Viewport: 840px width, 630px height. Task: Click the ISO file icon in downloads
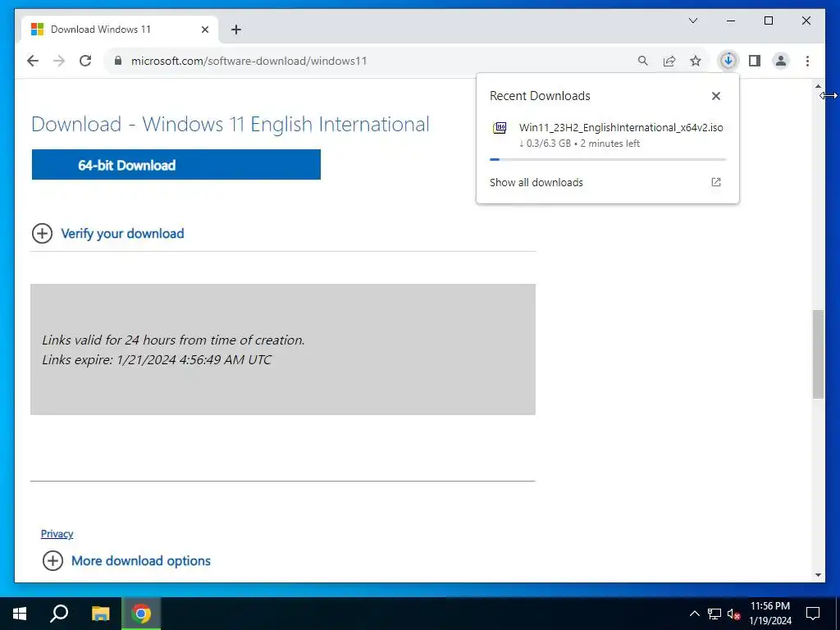(500, 127)
